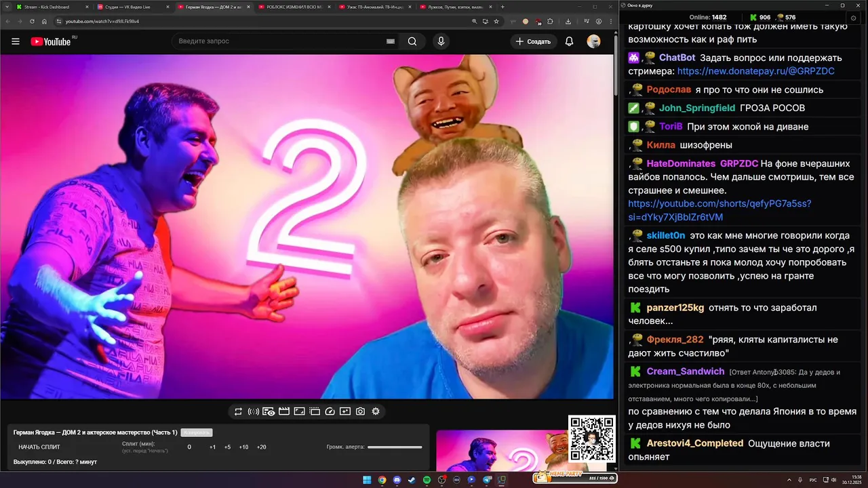This screenshot has height=488, width=868.
Task: Select the Герман Ягодка — ДОМ 2 tab
Action: click(x=213, y=7)
